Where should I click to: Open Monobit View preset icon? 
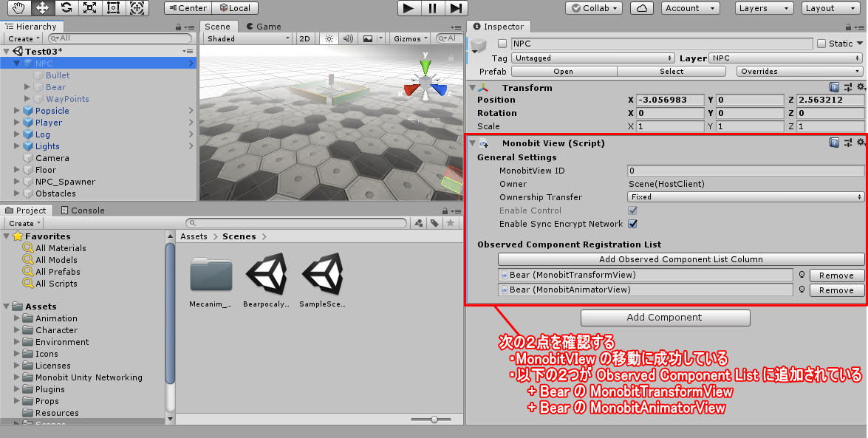coord(847,143)
